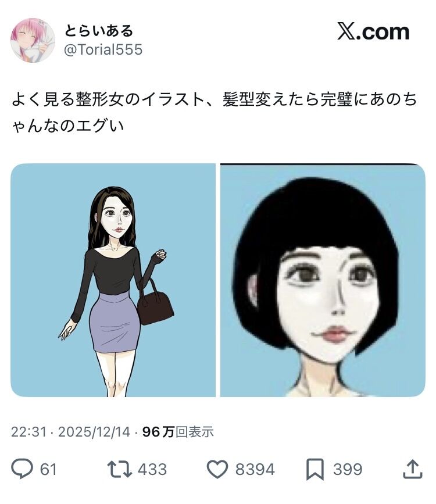Open the 433 reposts count

pos(152,469)
